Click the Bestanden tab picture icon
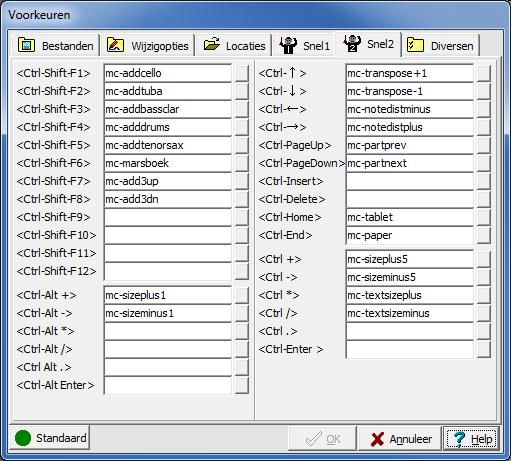511x461 pixels. 26,45
